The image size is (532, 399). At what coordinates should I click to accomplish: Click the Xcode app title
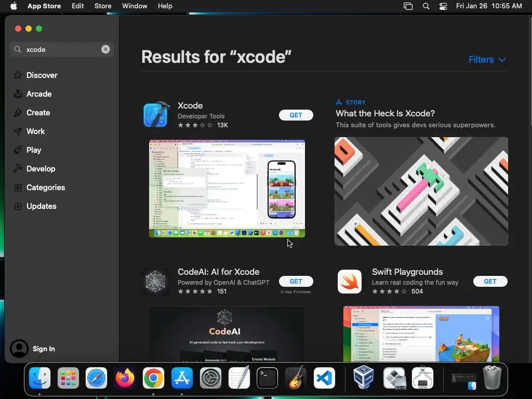click(190, 105)
